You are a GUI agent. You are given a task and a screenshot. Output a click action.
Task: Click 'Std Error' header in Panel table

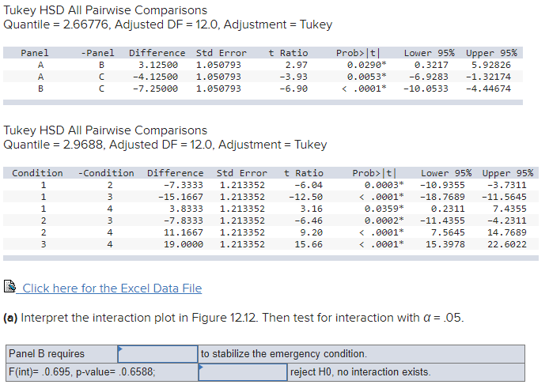(221, 53)
